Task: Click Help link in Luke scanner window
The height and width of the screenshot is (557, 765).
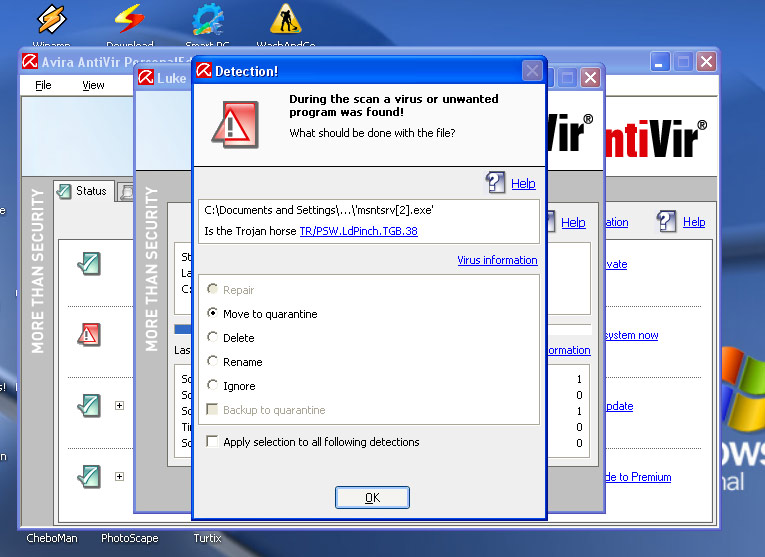Action: (x=573, y=222)
